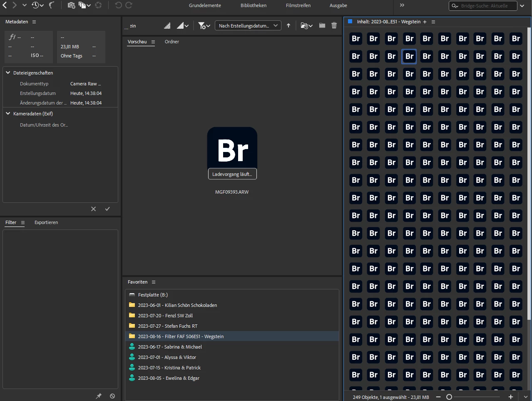Screen dimensions: 532x401
Task: Open folder 2023-07-20 - Fenzl SW Zoll
Action: [x=232, y=316]
